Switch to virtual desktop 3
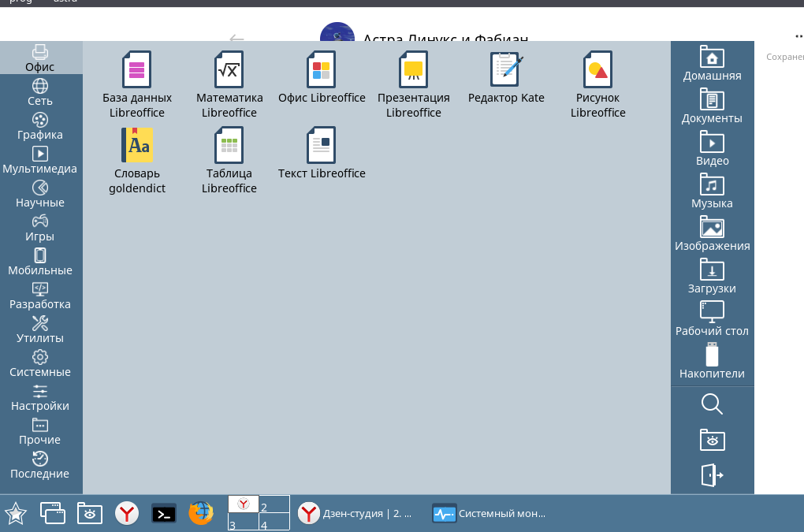 pos(244,522)
